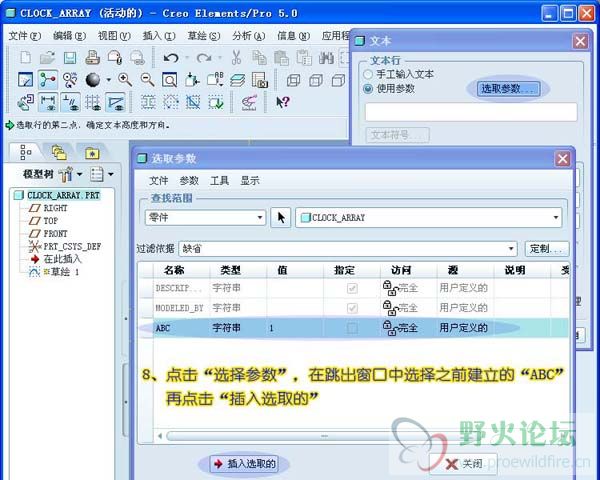Open the CLOCK_ARRAY model dropdown

point(556,217)
